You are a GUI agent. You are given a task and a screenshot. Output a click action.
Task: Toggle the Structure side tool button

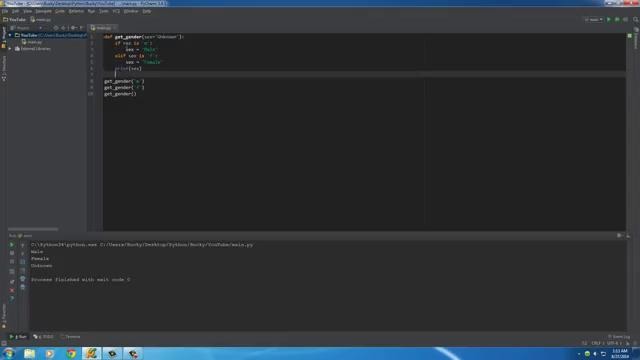tap(4, 69)
